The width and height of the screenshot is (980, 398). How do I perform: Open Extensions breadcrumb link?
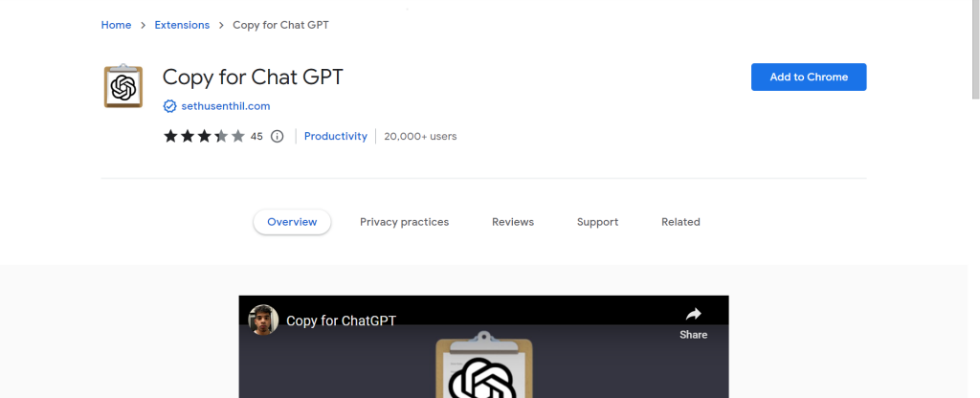[182, 25]
